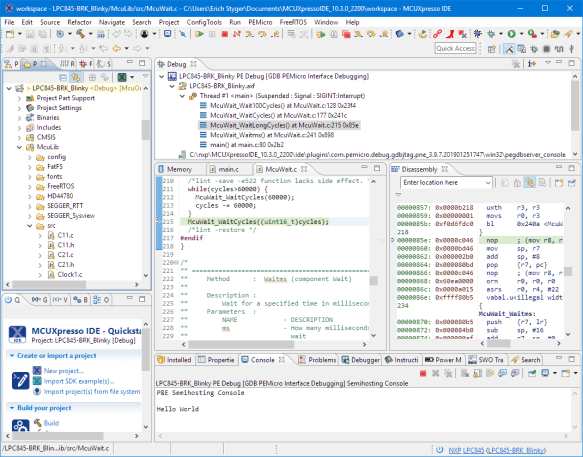Image resolution: width=583 pixels, height=457 pixels.
Task: Select the main() at main.c:80 stack frame
Action: click(x=247, y=145)
